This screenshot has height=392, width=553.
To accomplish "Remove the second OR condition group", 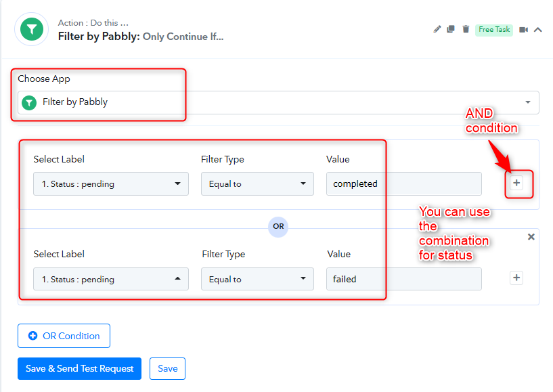I will click(x=531, y=237).
